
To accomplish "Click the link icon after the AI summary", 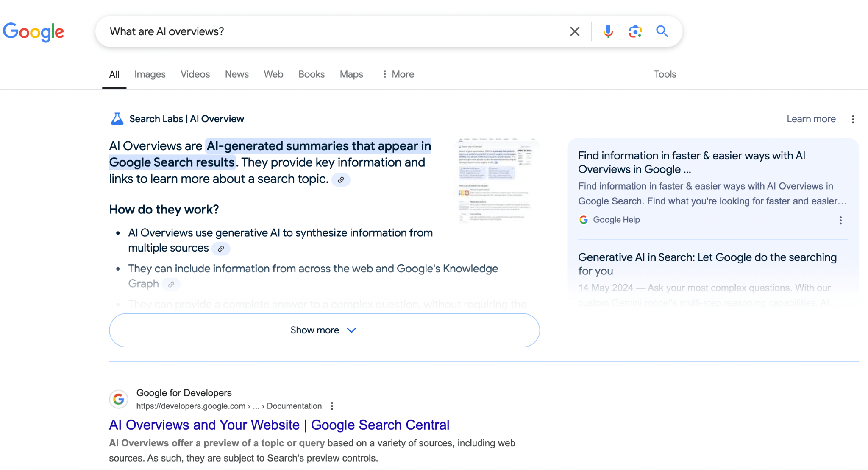I will click(x=341, y=179).
